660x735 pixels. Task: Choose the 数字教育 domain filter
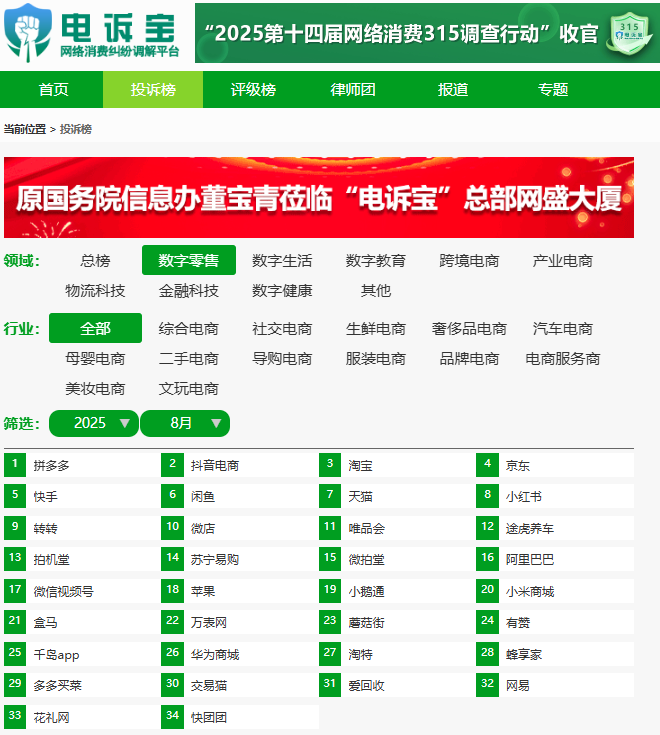tap(375, 260)
